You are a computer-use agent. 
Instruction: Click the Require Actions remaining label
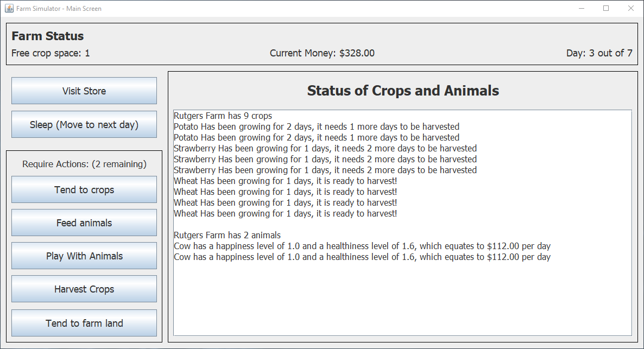(84, 164)
